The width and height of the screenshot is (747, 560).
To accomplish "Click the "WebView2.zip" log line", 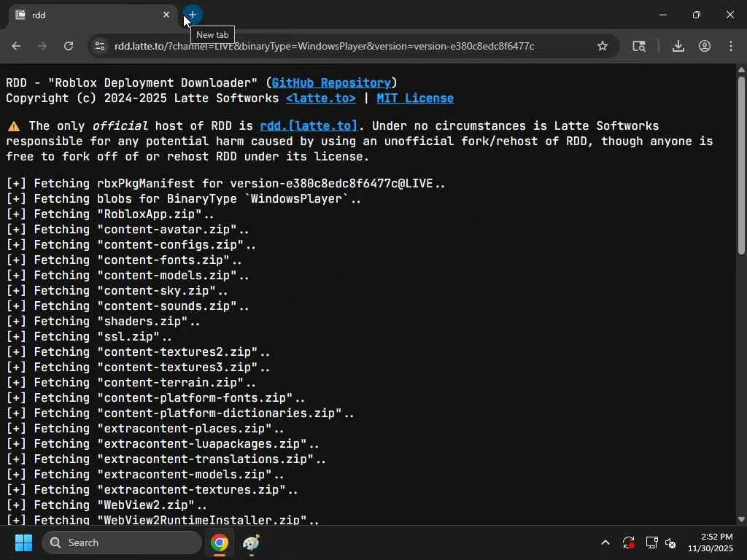I will (x=107, y=505).
